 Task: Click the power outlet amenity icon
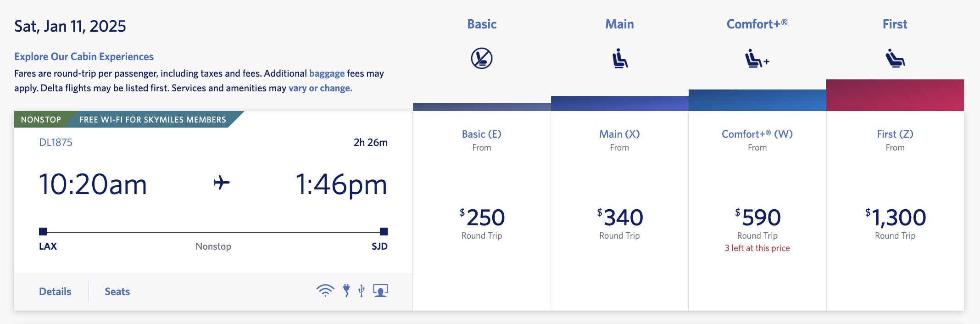pyautogui.click(x=347, y=290)
